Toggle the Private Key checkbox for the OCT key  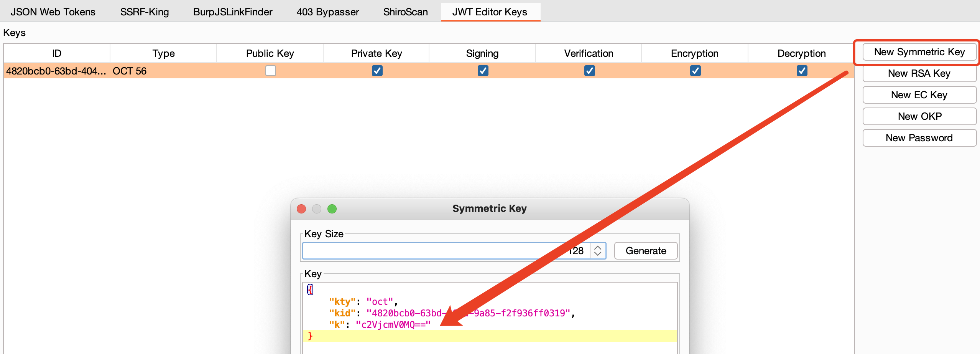point(377,71)
